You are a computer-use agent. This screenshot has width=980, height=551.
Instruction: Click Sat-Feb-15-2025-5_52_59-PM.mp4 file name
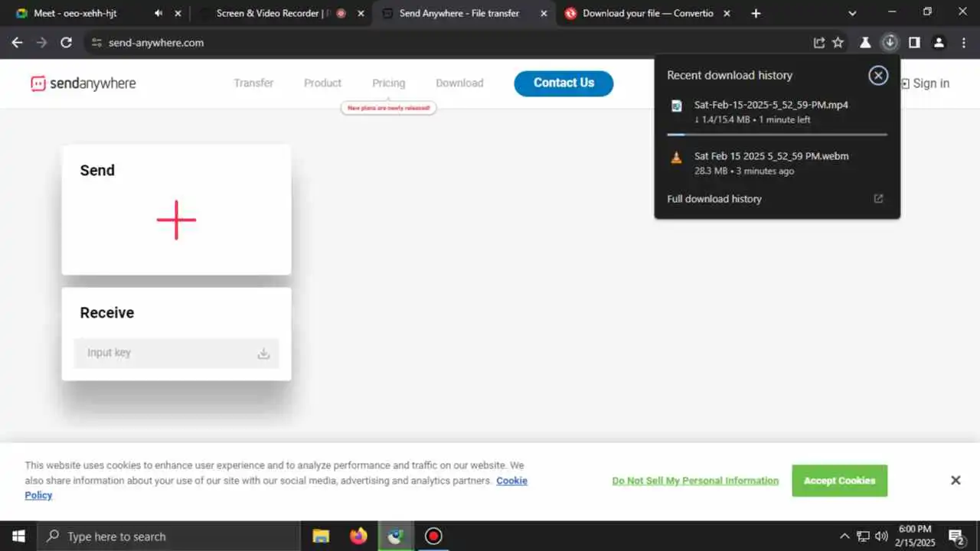tap(771, 105)
